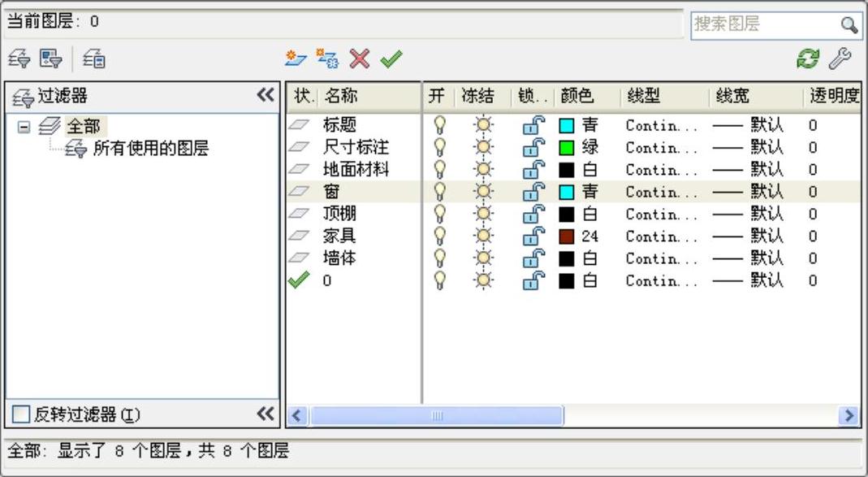The image size is (868, 477).
Task: Collapse the 全部 tree node
Action: [x=24, y=127]
